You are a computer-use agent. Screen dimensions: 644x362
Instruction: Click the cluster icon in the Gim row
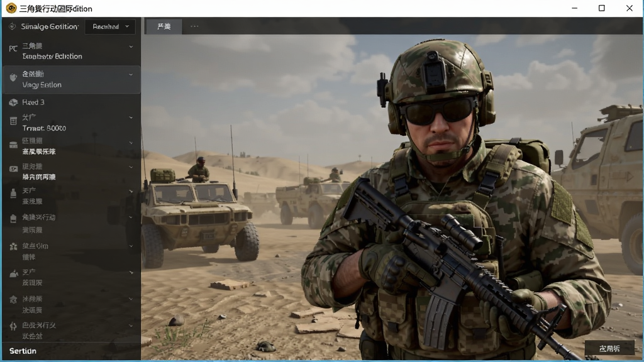click(x=13, y=246)
